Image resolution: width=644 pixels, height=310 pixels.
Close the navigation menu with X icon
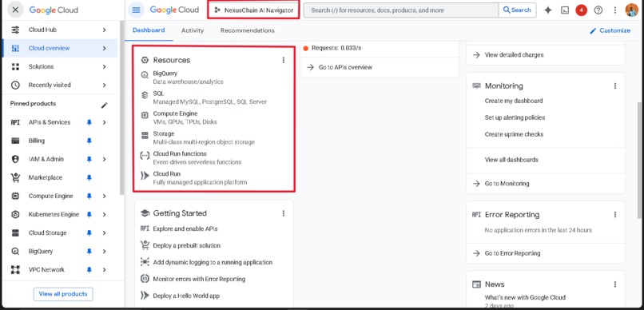pos(15,10)
